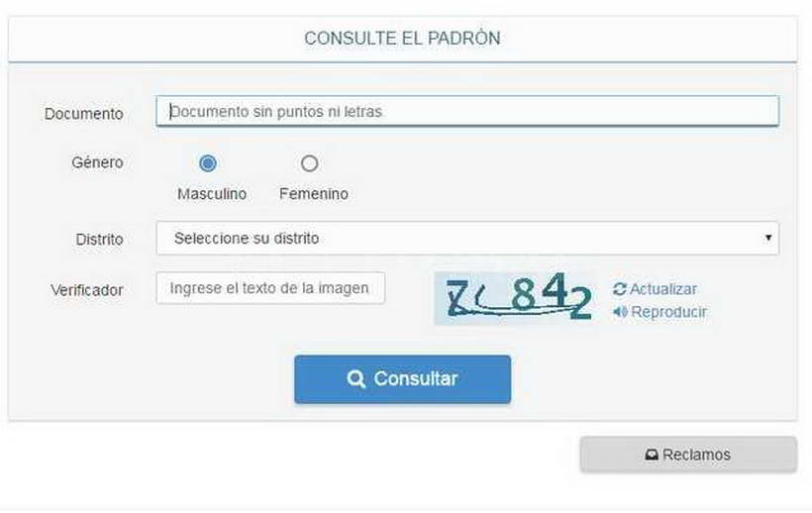
Task: Click the Femenino label text
Action: click(x=313, y=193)
